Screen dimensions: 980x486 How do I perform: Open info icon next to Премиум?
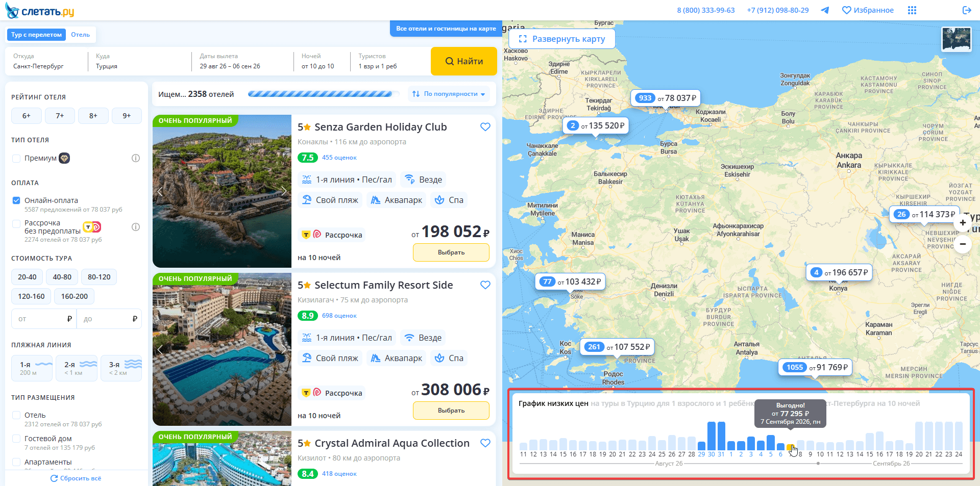pyautogui.click(x=136, y=158)
